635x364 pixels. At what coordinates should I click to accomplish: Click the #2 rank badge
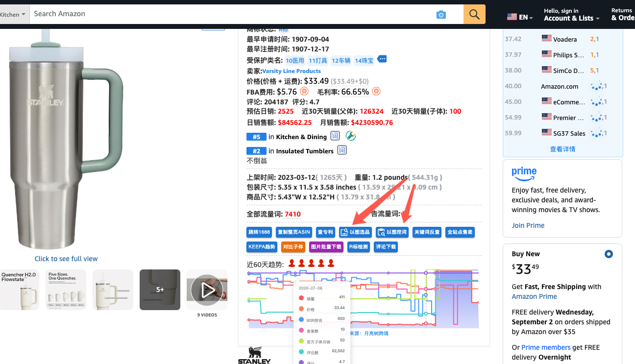[x=256, y=151]
